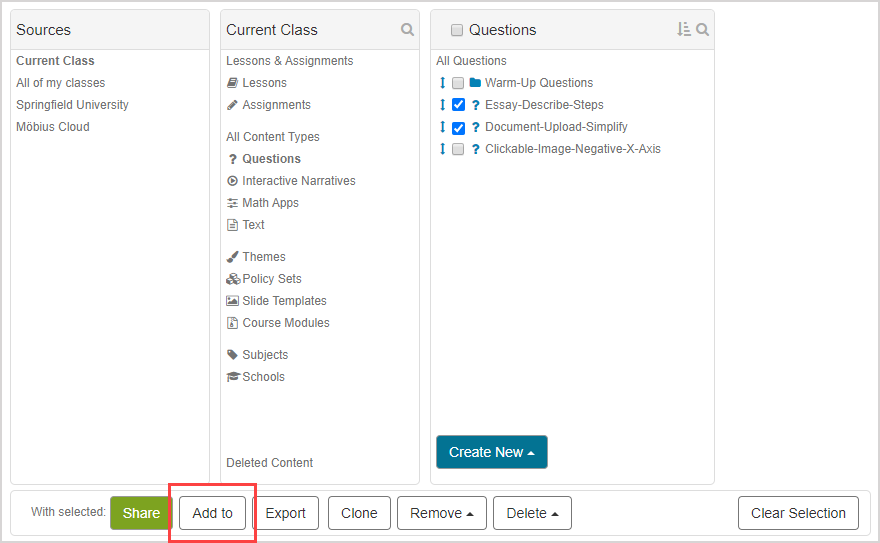Open the Deleted Content link
The width and height of the screenshot is (880, 543).
269,463
